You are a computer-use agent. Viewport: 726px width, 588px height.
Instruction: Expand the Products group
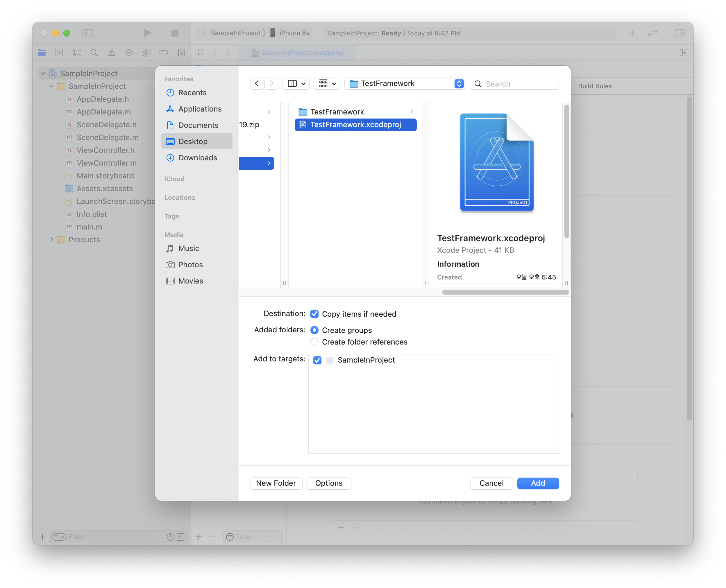51,239
